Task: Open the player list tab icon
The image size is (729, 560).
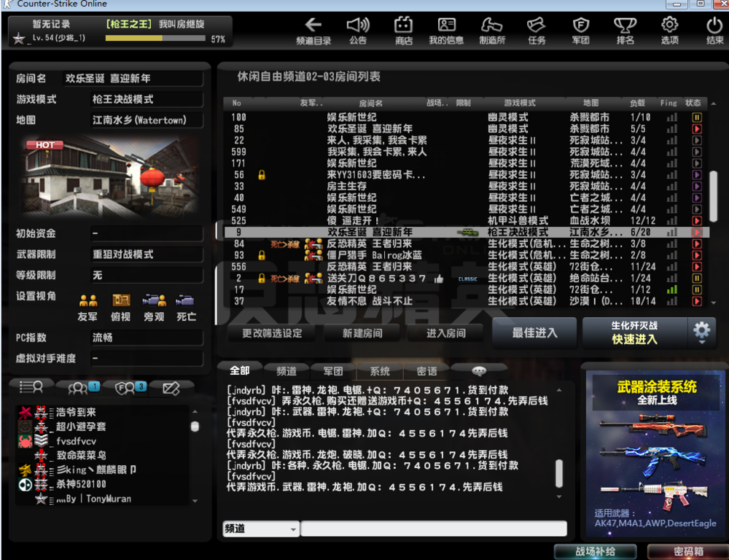Action: (x=31, y=387)
